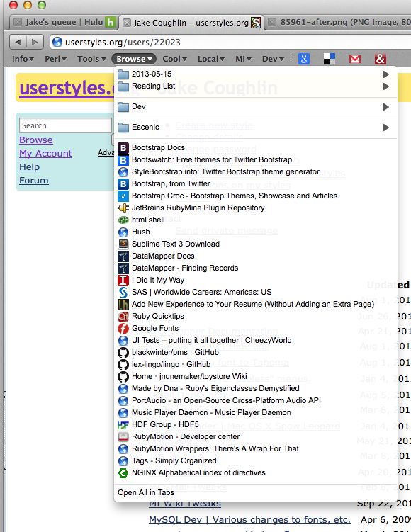Click the html shell turtle icon
The image size is (411, 532).
(x=123, y=220)
